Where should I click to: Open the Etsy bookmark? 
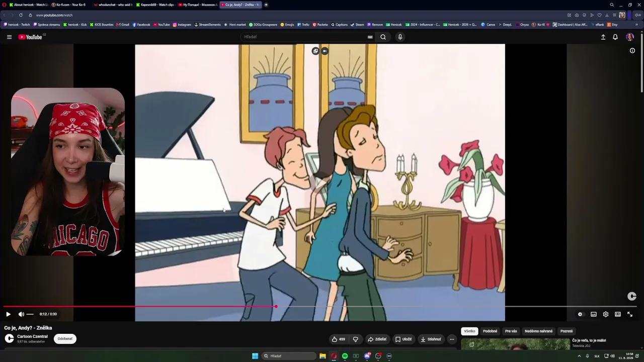(x=612, y=25)
